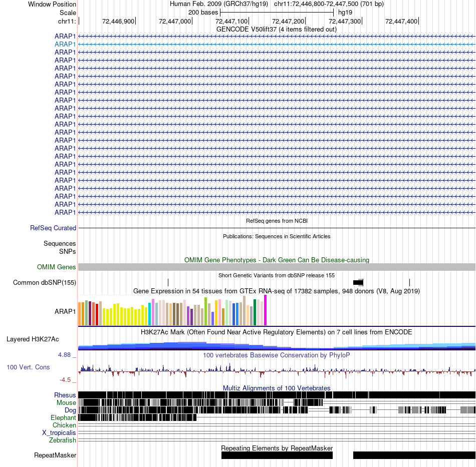Click the Rhesus alignment row
This screenshot has height=467, width=476.
(277, 395)
